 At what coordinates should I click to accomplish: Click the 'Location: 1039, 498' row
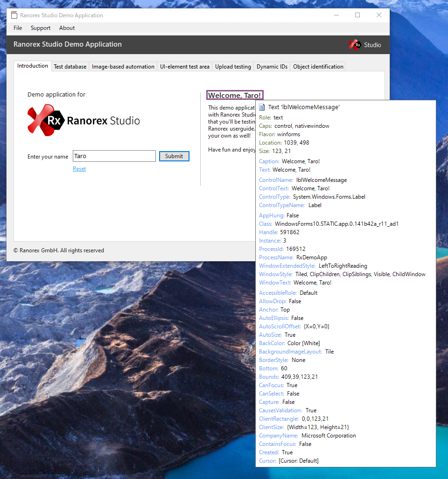284,143
